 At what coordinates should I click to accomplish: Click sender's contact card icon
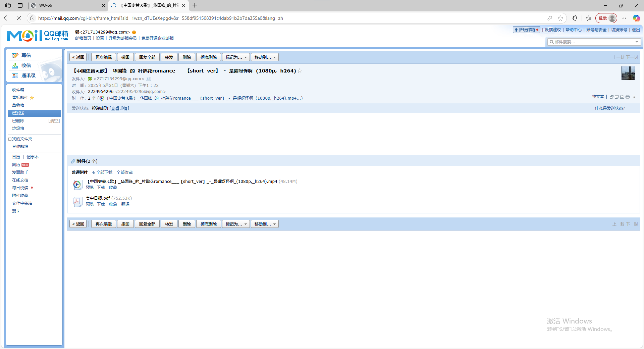[x=148, y=79]
